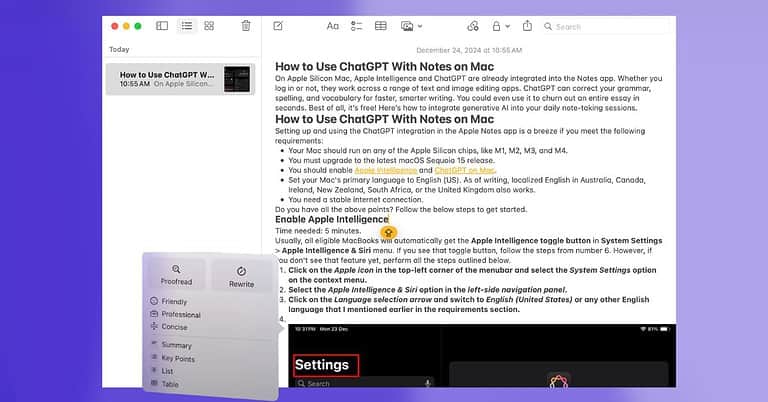Click the Settings heading in the embedded image

coord(322,365)
